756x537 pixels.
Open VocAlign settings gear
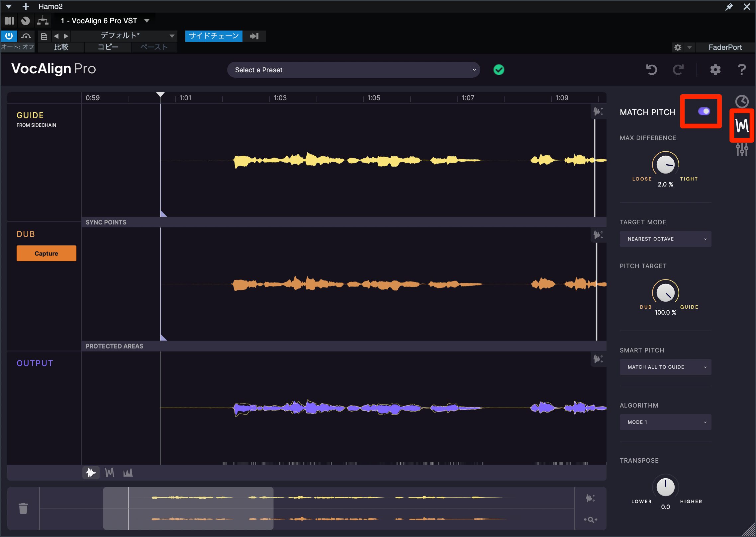point(715,70)
